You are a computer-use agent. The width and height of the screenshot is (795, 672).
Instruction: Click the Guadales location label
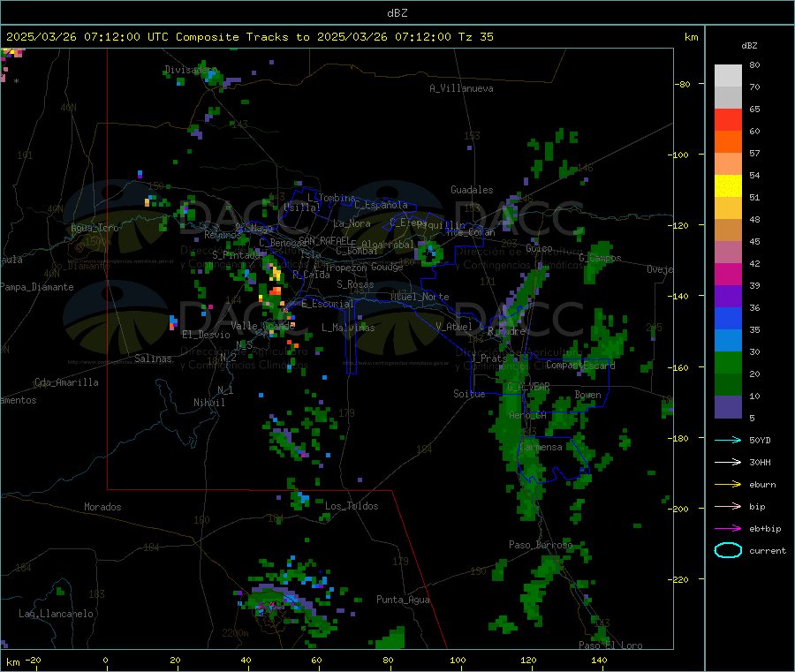472,190
